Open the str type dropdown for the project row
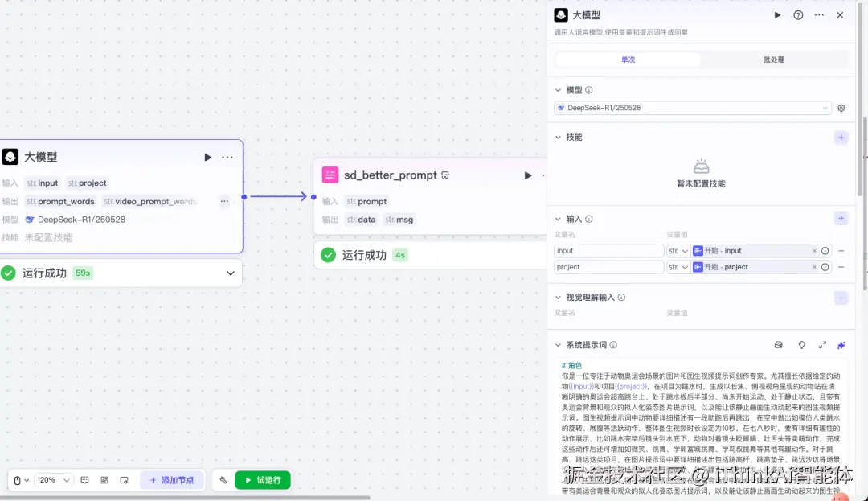868x501 pixels. 678,267
